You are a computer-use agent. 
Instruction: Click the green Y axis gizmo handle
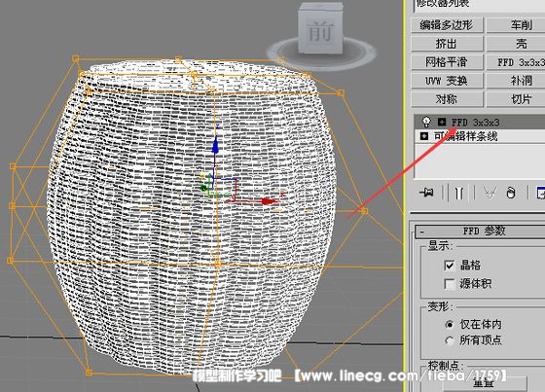[203, 188]
